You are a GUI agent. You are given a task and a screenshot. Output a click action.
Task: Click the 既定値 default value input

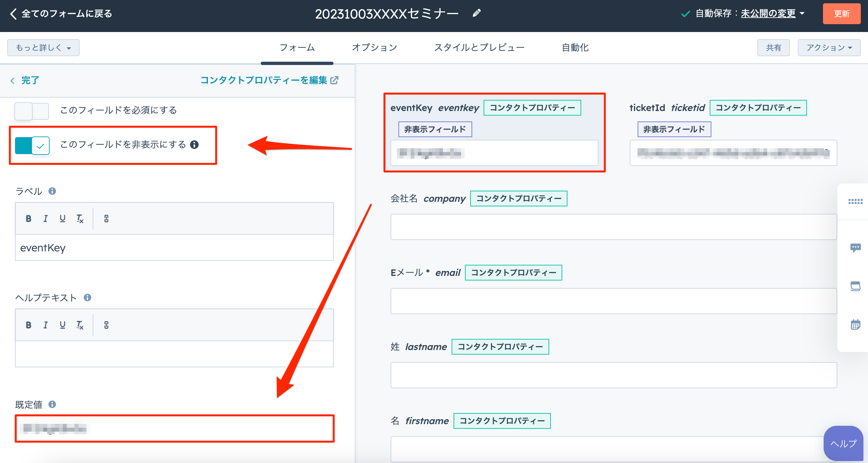point(174,428)
